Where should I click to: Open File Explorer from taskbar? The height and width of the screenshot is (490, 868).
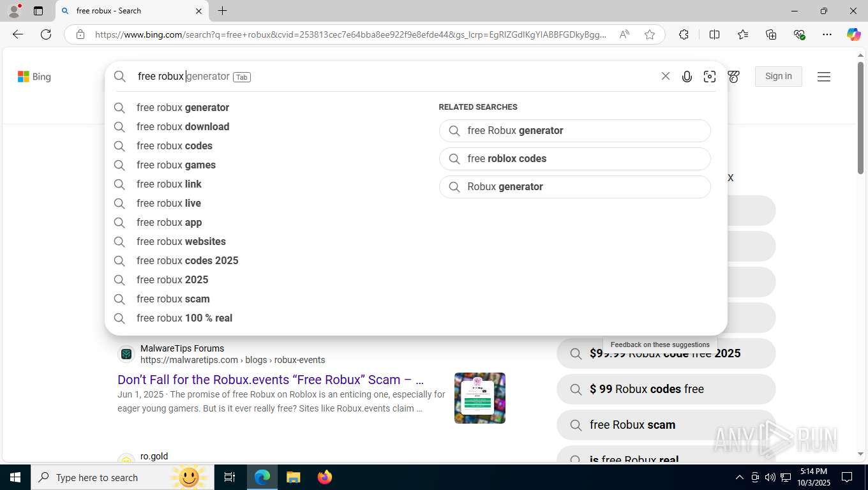pyautogui.click(x=293, y=477)
